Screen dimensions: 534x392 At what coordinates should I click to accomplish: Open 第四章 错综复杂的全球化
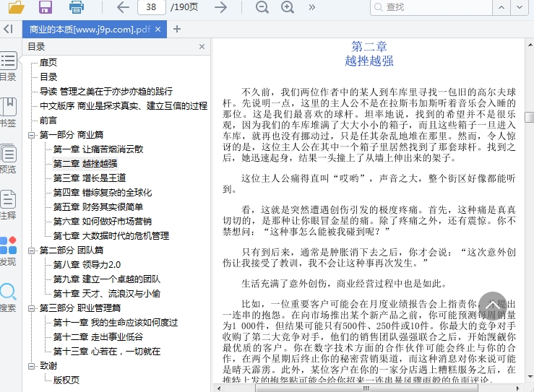(x=103, y=193)
